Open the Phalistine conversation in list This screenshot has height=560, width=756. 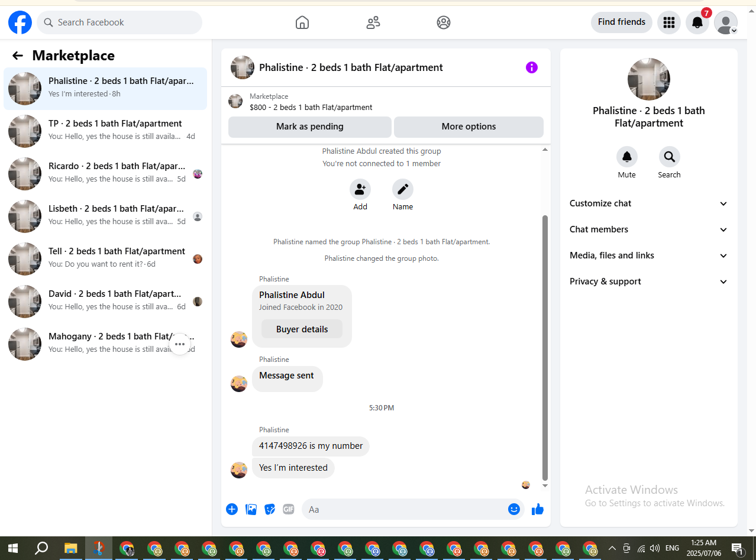pos(105,89)
